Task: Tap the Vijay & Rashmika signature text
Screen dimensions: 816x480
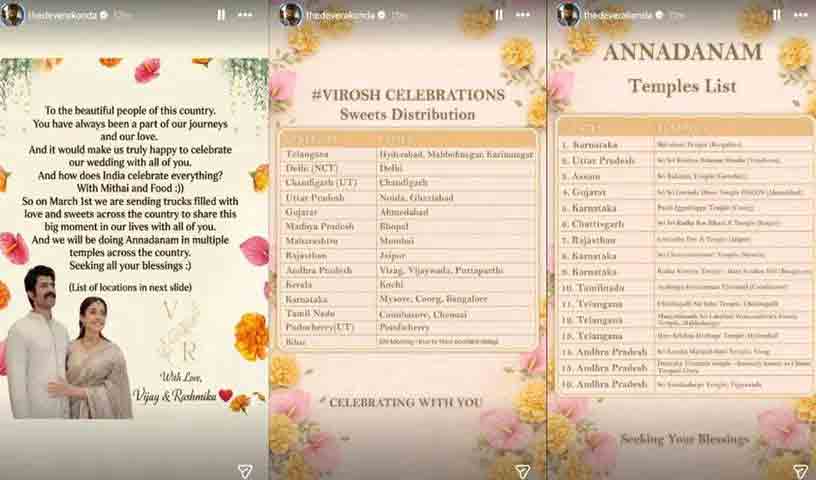Action: coord(174,395)
